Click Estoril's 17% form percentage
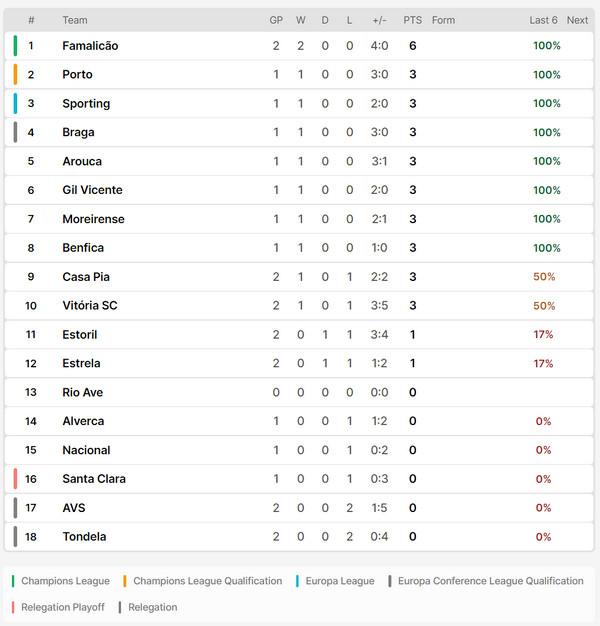 [x=543, y=335]
